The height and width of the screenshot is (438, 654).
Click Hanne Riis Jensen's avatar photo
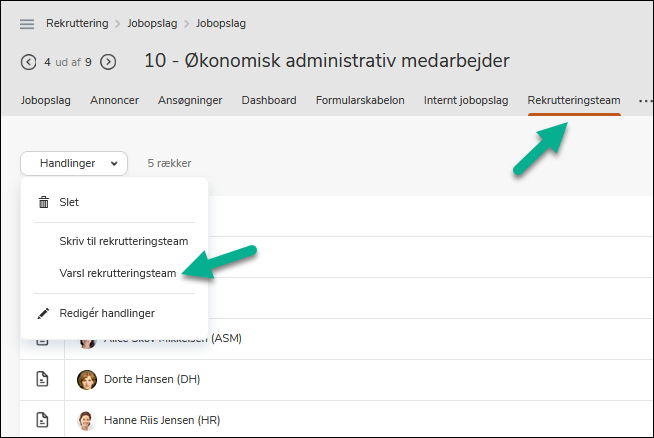[x=87, y=420]
